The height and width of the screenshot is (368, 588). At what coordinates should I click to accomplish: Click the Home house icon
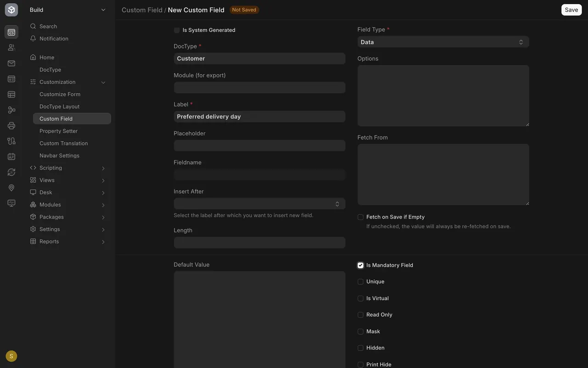click(33, 57)
